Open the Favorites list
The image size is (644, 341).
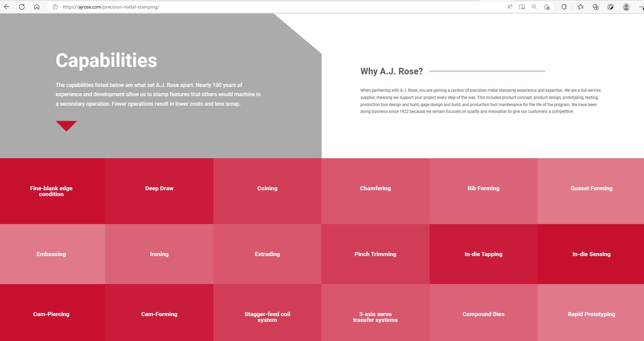tap(581, 7)
